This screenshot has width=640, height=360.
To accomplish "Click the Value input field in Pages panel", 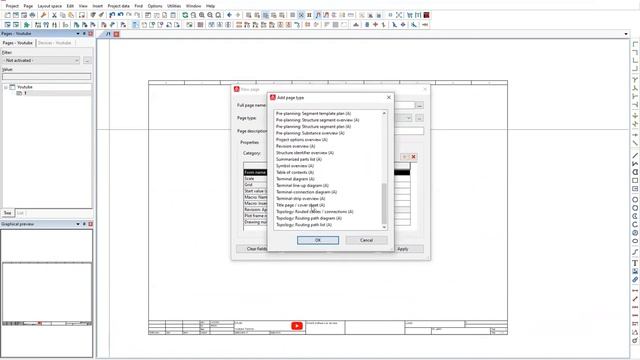I will (47, 77).
